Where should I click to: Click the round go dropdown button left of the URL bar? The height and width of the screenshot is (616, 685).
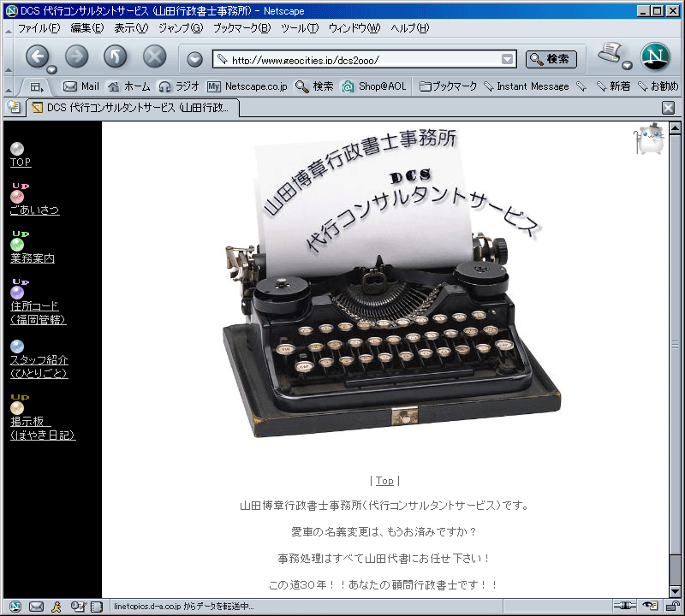[195, 59]
